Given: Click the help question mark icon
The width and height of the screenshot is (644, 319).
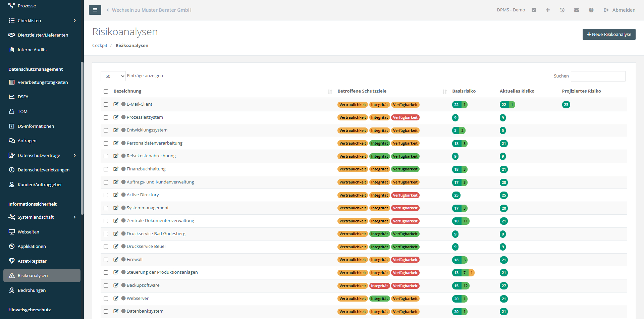Looking at the screenshot, I should tap(591, 10).
